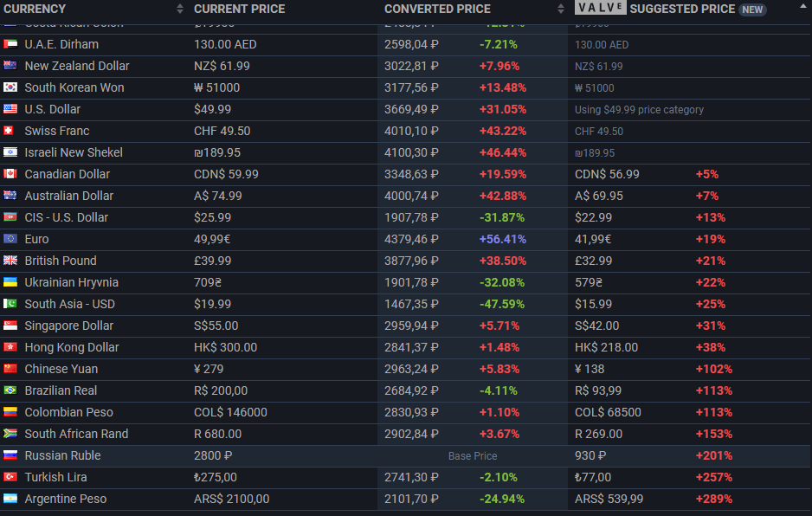
Task: Click the Current Price column header
Action: 239,9
